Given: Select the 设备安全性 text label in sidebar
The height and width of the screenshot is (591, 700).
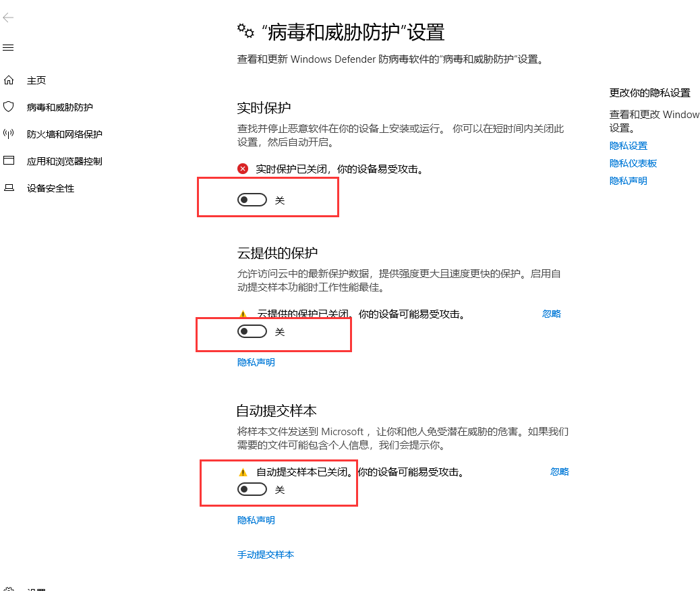Looking at the screenshot, I should click(x=51, y=188).
